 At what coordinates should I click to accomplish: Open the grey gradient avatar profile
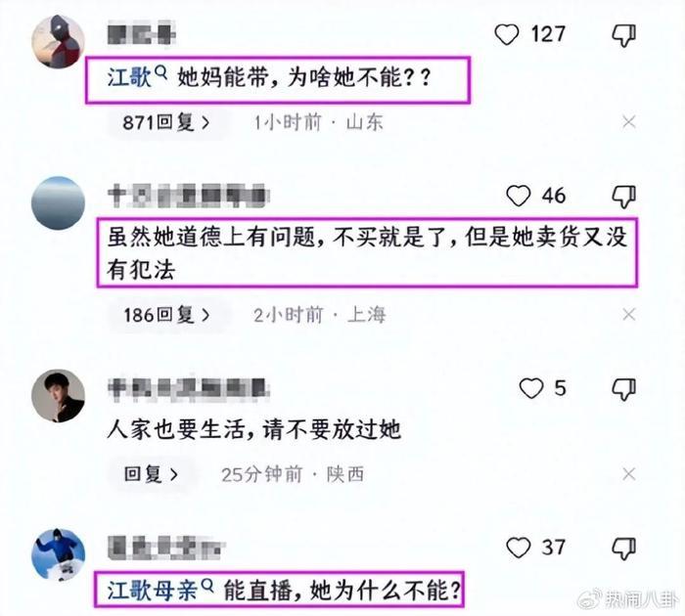coord(58,203)
